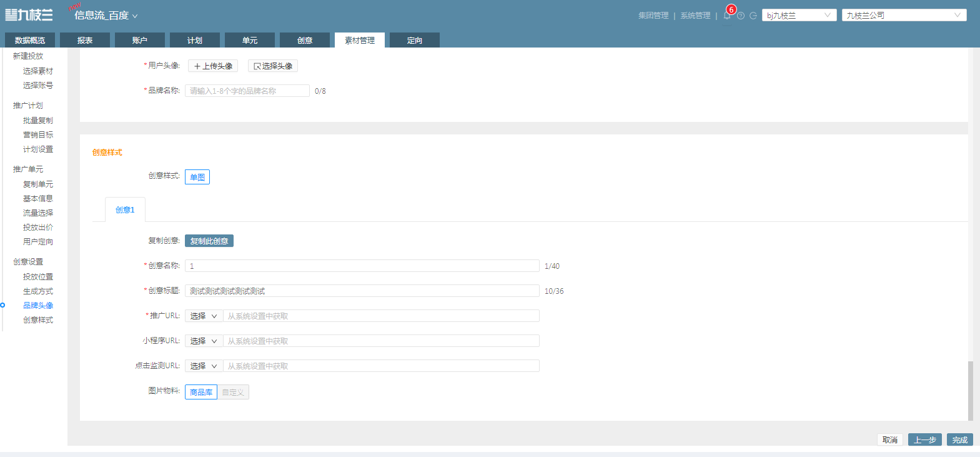Click the 九枝兰 logo
Viewport: 980px width, 457px height.
click(29, 15)
